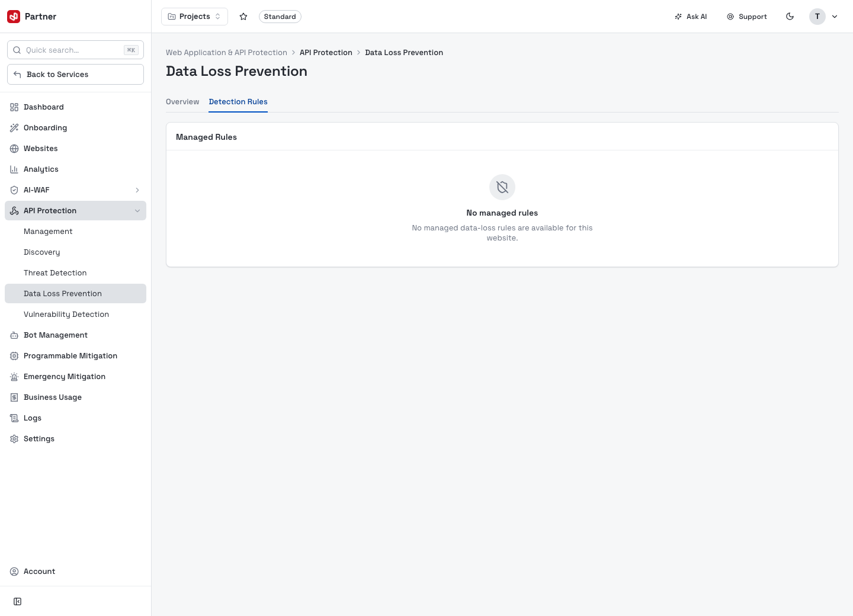Open the user menu chevron

(835, 17)
